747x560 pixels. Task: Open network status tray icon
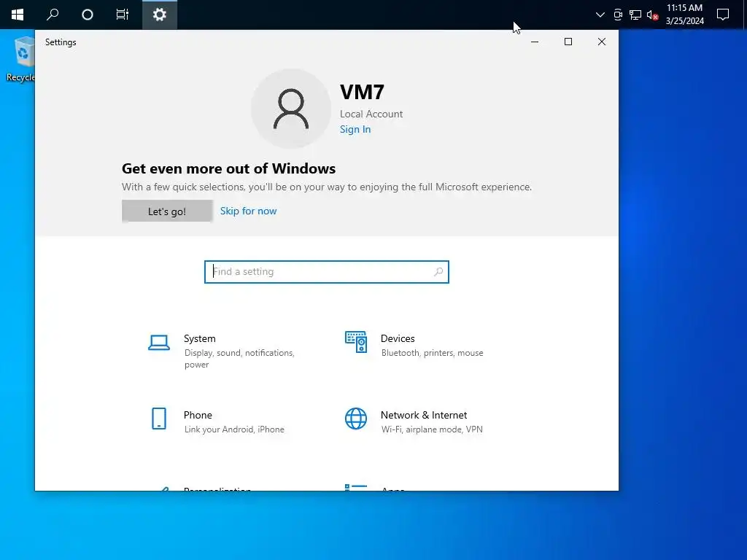(x=635, y=15)
